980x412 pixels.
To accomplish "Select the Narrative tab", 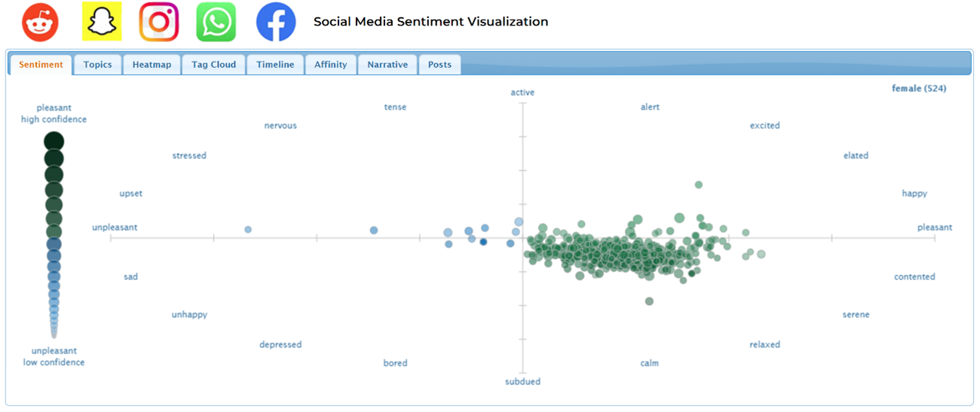I will (x=387, y=65).
